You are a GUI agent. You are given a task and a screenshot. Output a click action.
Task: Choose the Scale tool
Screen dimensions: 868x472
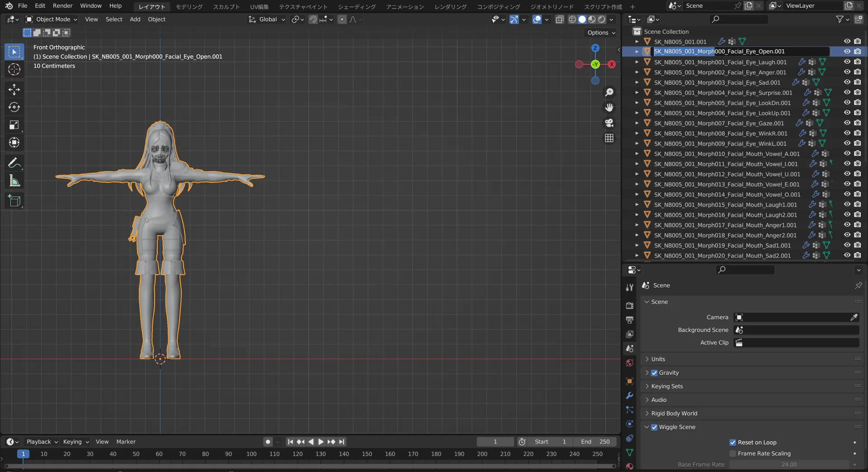tap(14, 125)
